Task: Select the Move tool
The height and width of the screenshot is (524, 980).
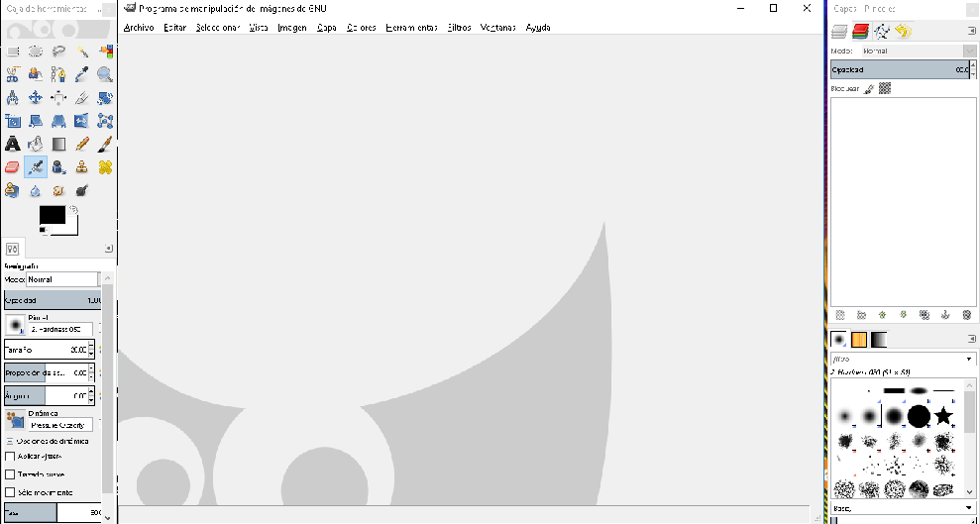Action: pyautogui.click(x=36, y=97)
